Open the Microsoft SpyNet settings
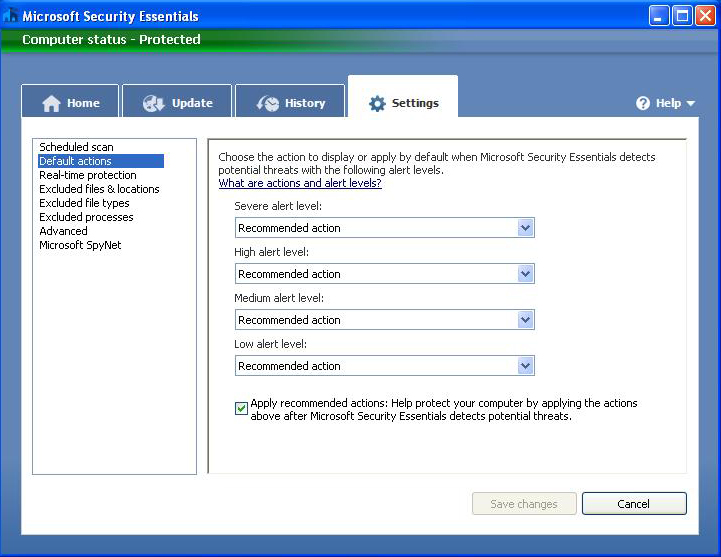The height and width of the screenshot is (557, 721). point(80,245)
